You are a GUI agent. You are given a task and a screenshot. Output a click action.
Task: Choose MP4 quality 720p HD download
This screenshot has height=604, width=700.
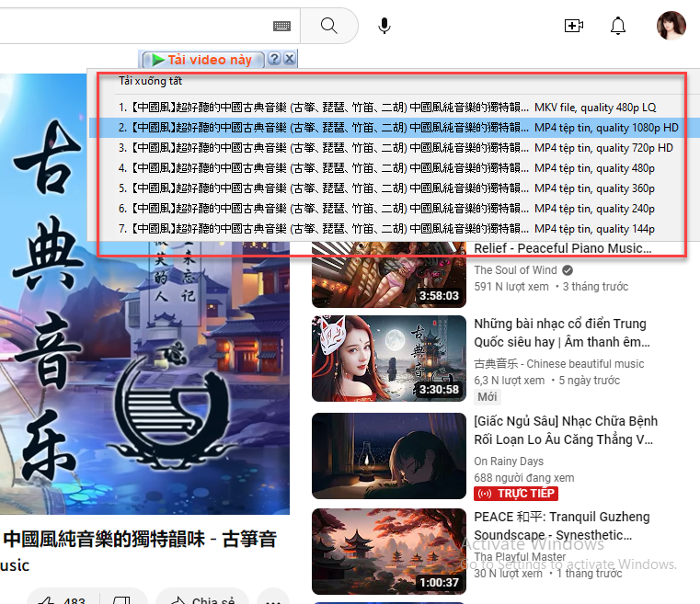click(x=386, y=148)
